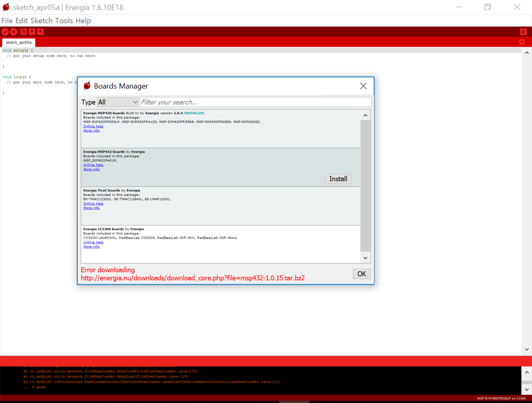
Task: Open the tab options dropdown arrow
Action: 522,42
